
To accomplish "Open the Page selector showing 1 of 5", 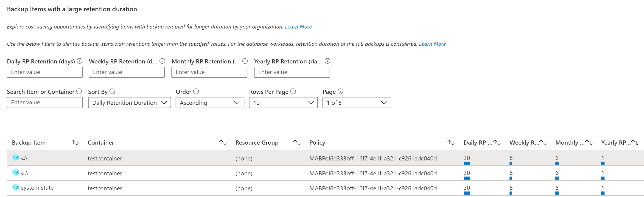I will point(357,103).
